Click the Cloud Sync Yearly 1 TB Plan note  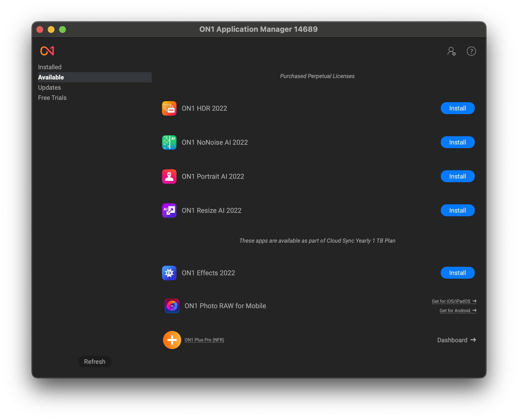[x=317, y=241]
